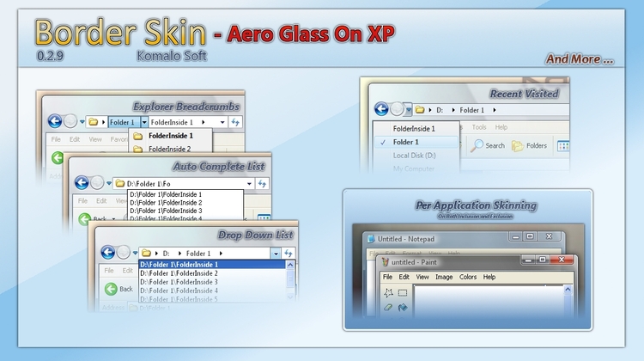Open address dropdown button in Drop Down List window

click(x=276, y=254)
